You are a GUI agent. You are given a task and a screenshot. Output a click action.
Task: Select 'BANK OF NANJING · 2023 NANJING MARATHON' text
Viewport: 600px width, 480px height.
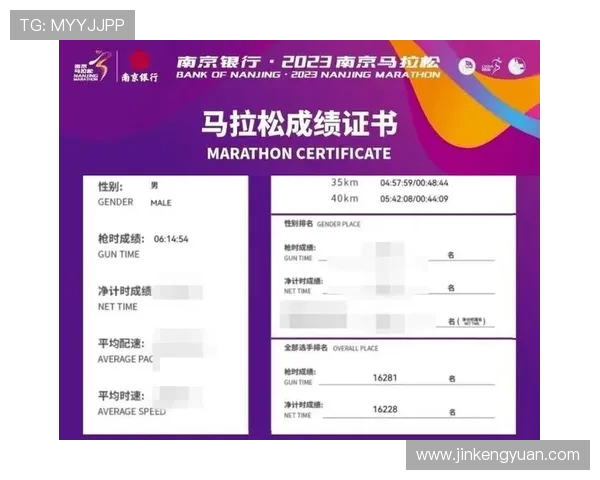pyautogui.click(x=308, y=75)
